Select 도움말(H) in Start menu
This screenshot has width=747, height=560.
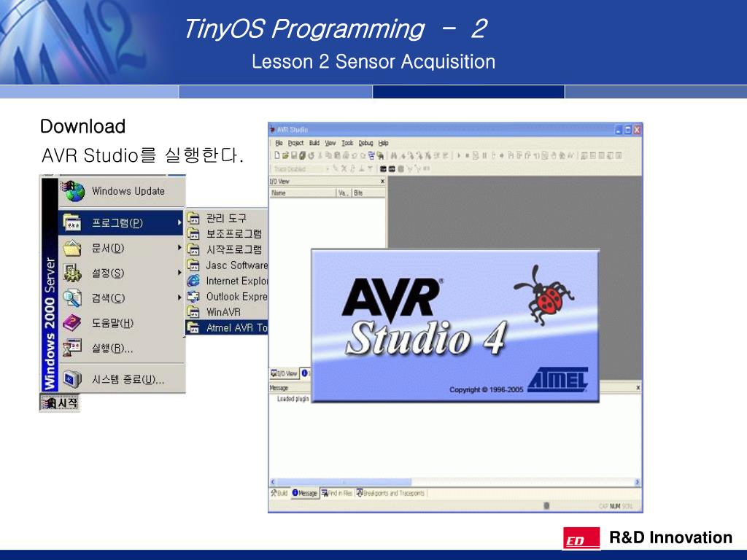[x=121, y=323]
